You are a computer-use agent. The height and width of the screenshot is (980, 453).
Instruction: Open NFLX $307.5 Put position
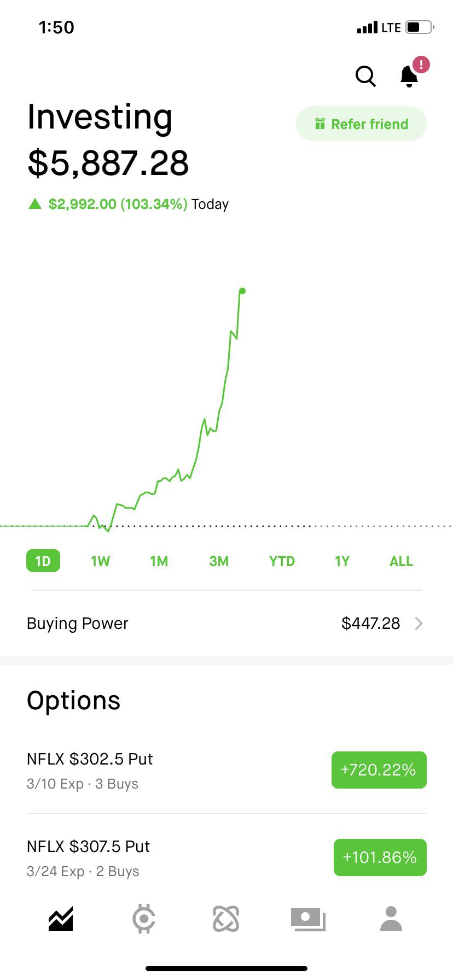point(89,857)
